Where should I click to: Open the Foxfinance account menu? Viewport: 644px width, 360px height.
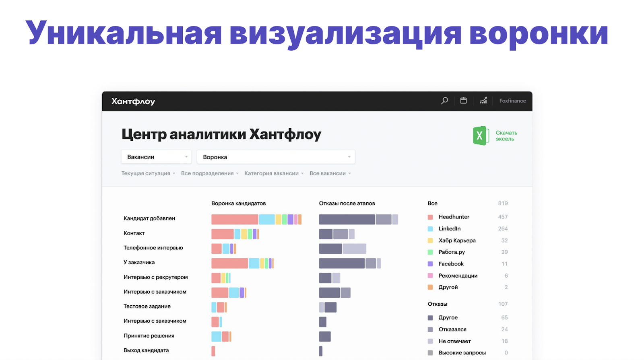coord(512,101)
